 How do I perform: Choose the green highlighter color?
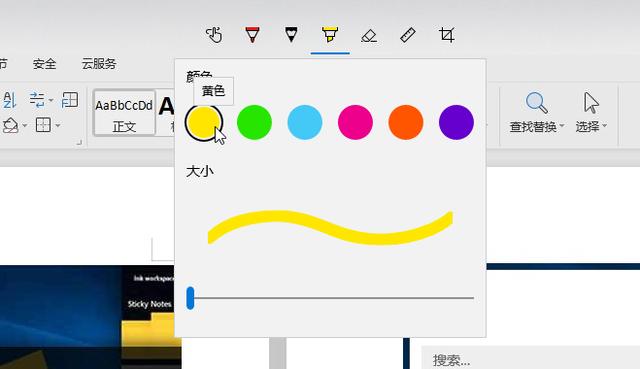click(x=254, y=122)
